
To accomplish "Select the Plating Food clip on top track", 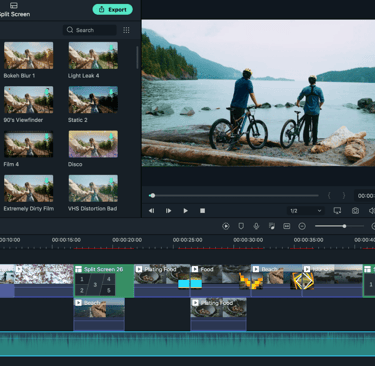I will 162,281.
